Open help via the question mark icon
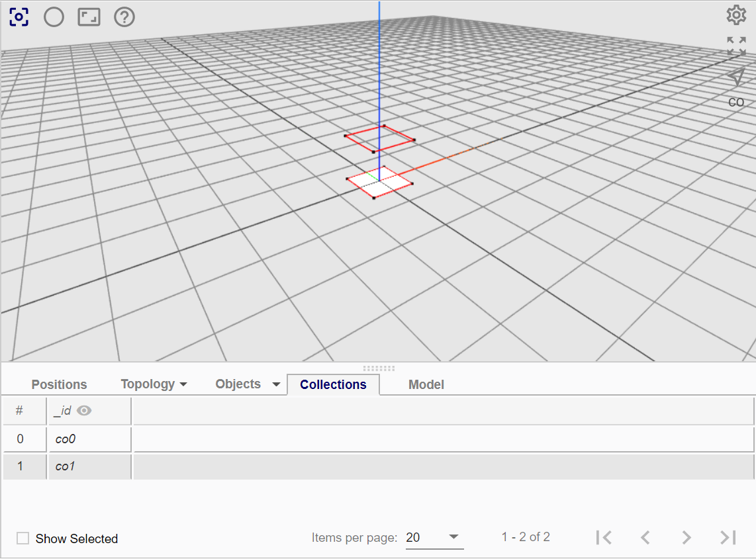 coord(124,17)
